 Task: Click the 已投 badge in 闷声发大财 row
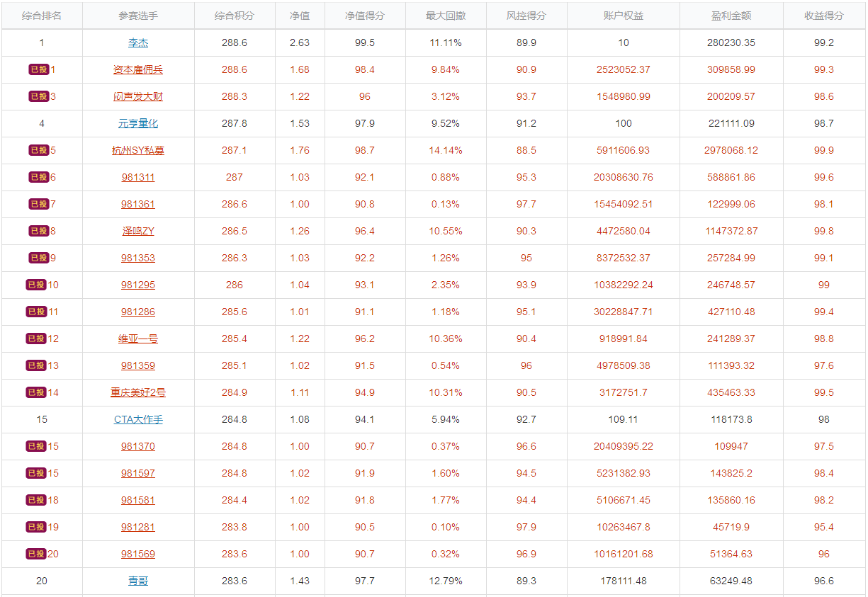39,96
